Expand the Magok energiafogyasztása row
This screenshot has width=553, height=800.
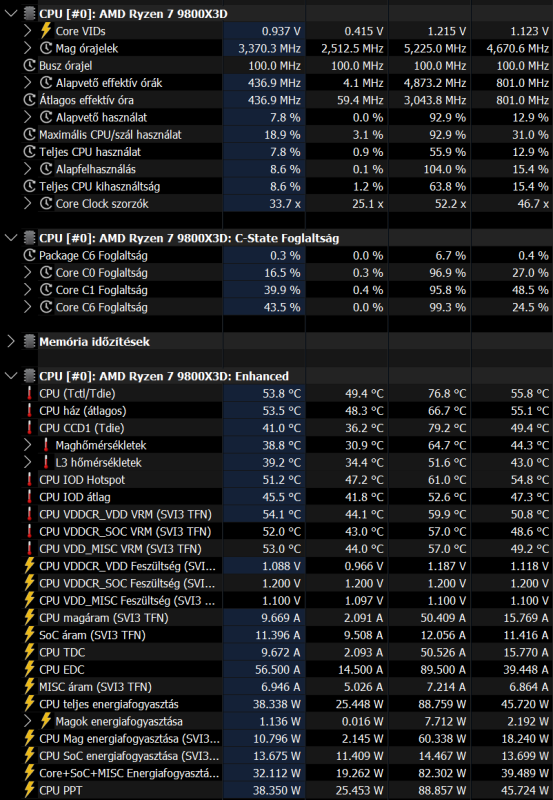pyautogui.click(x=28, y=721)
